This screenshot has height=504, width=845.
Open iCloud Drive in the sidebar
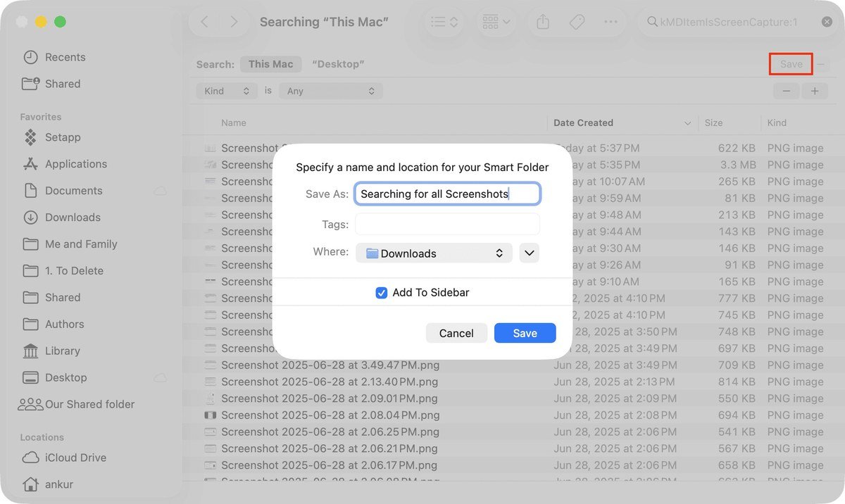point(75,458)
